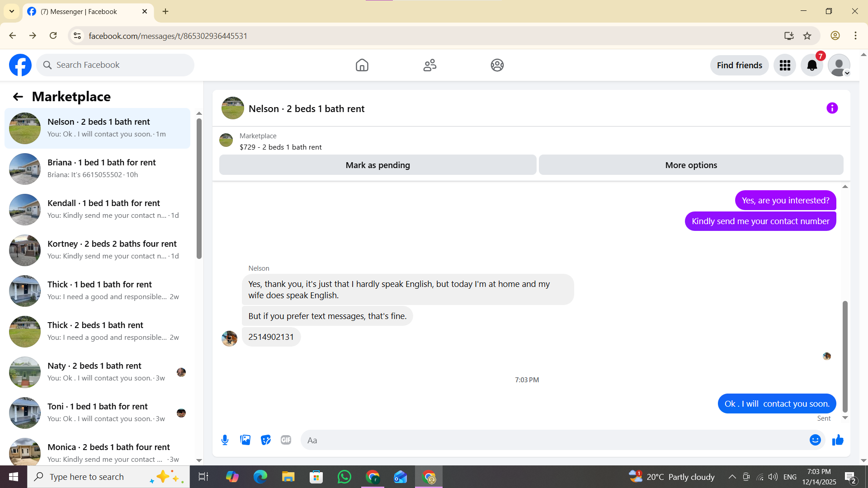The width and height of the screenshot is (868, 488).
Task: Click Mark as pending button
Action: (x=377, y=165)
